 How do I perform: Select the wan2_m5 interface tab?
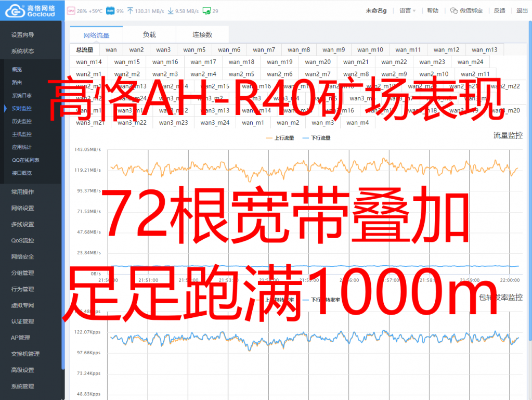coord(241,74)
